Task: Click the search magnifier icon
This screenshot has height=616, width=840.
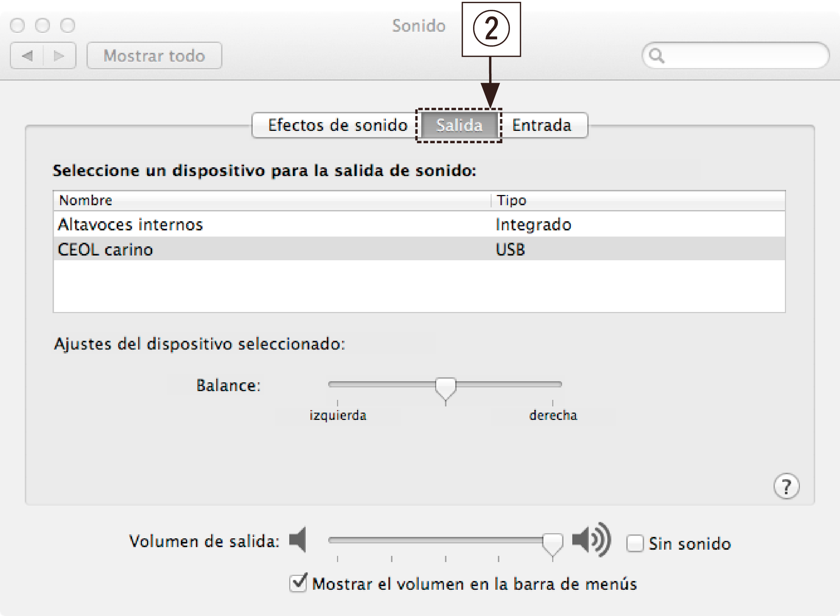Action: coord(657,56)
